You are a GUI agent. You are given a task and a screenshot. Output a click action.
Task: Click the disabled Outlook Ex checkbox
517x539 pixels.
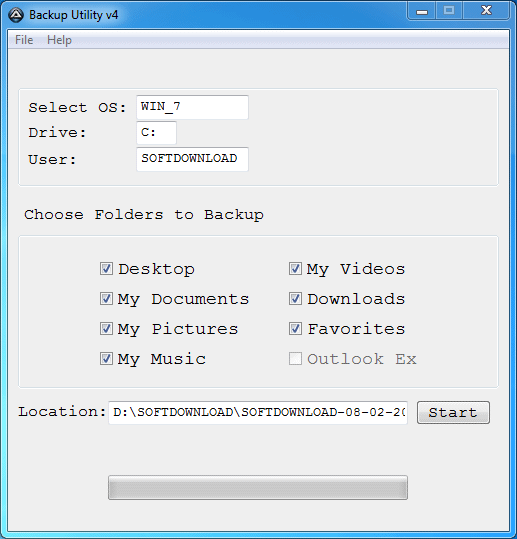tap(295, 359)
